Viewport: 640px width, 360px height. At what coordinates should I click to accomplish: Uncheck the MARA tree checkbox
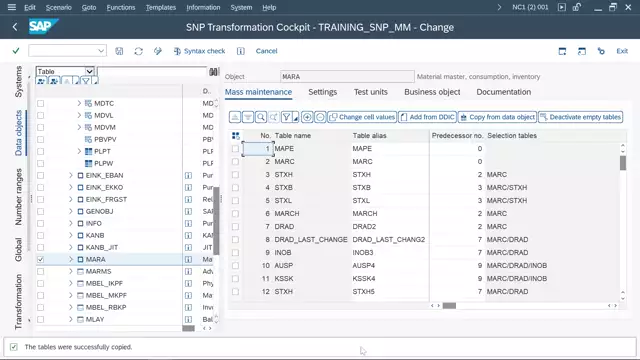[40, 260]
